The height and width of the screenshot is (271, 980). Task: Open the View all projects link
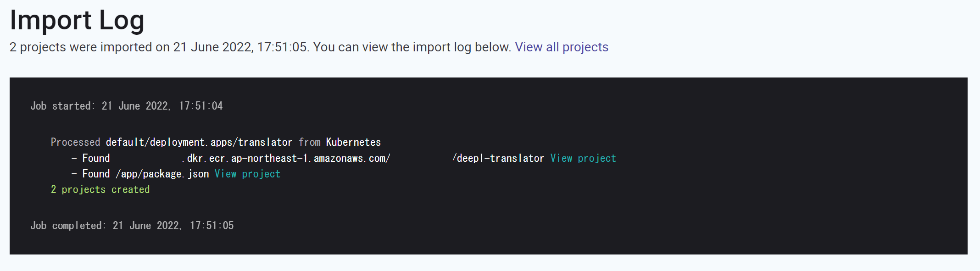[561, 47]
